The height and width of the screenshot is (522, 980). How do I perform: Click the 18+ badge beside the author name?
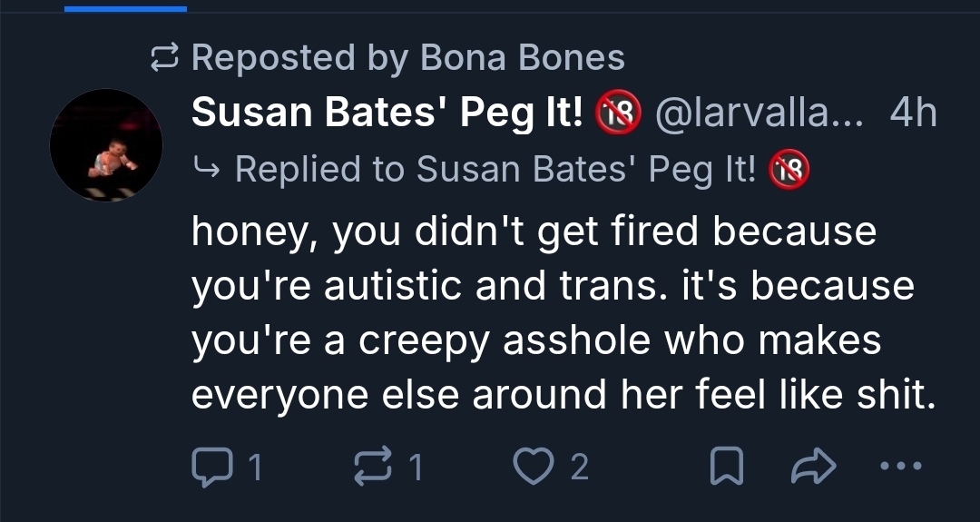tap(618, 113)
